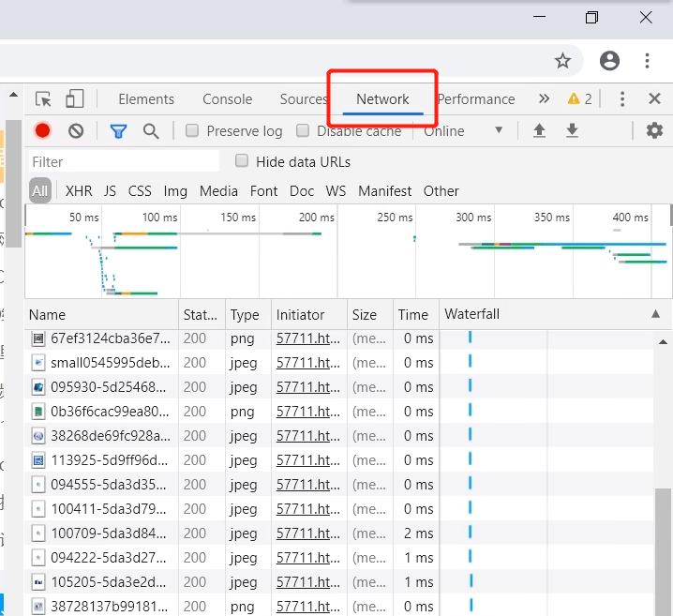This screenshot has width=673, height=616.
Task: Open DevTools customize three-dot menu
Action: pyautogui.click(x=621, y=99)
